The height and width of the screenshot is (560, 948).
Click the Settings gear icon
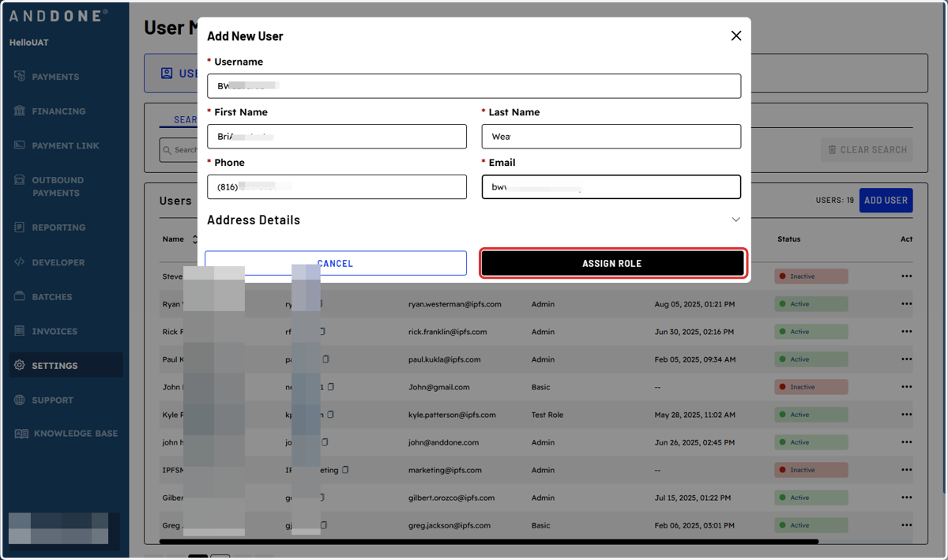(20, 366)
